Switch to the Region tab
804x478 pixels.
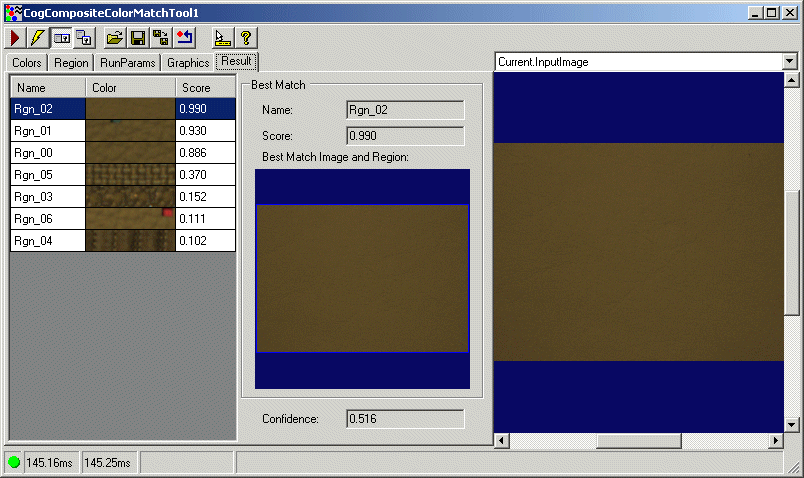click(x=71, y=63)
